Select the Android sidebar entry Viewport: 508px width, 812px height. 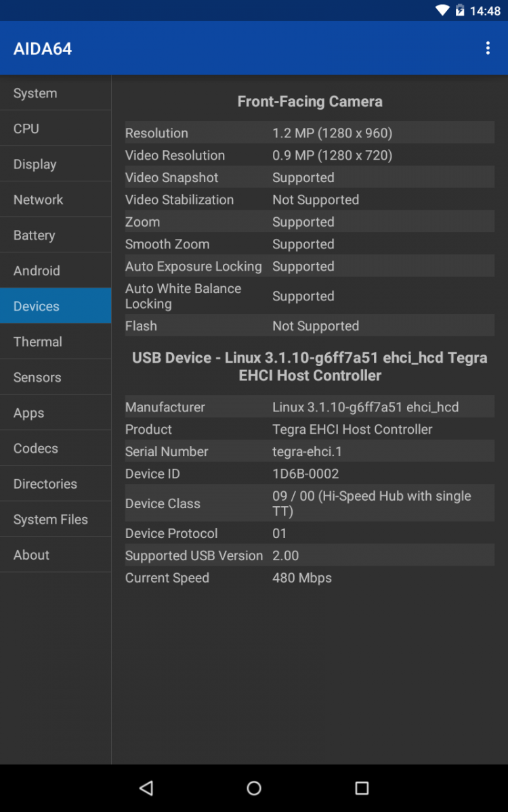coord(56,271)
